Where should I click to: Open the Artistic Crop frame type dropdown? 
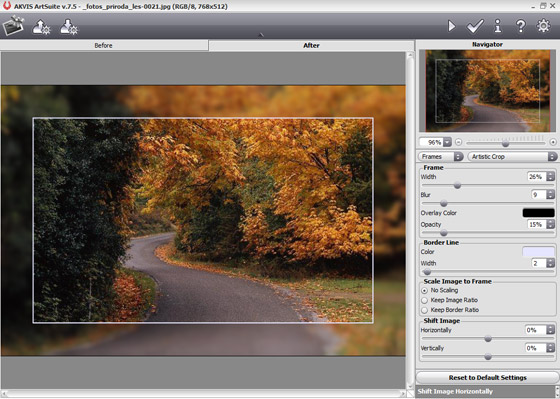(512, 156)
